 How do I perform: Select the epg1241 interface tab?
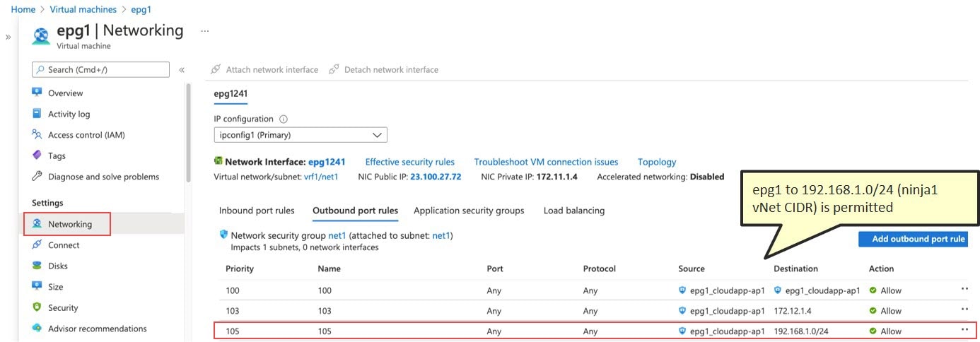tap(231, 93)
